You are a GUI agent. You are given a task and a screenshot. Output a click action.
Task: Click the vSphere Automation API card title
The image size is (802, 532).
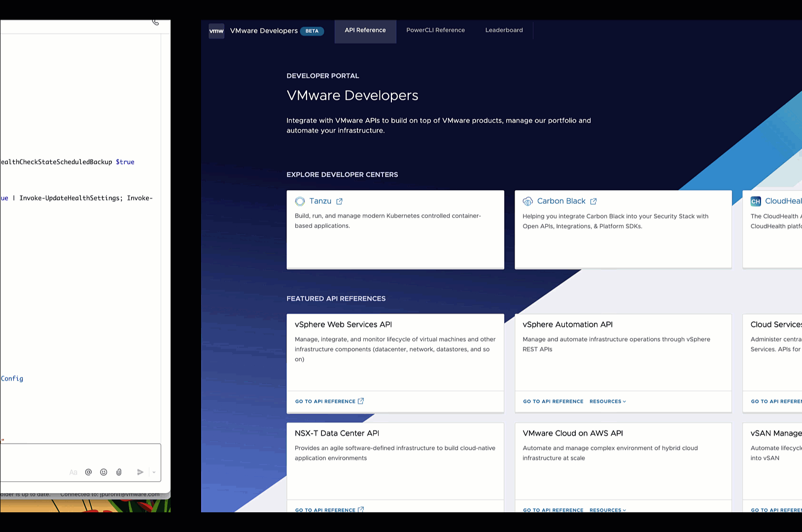(568, 325)
